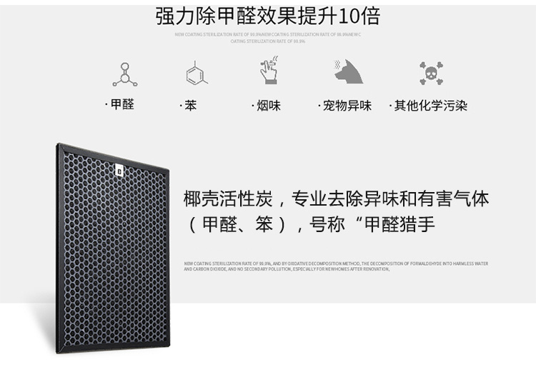This screenshot has width=536, height=392.
Task: Click the English subtitle under the headline
Action: click(268, 38)
